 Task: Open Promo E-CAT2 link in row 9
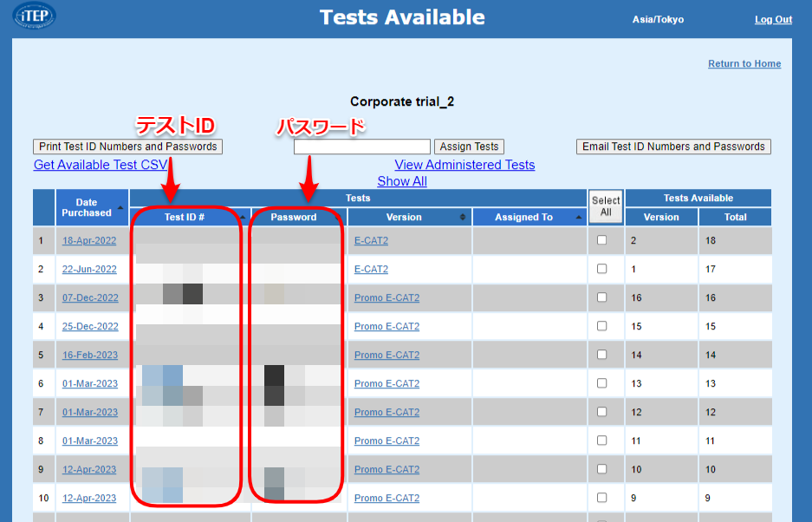(387, 469)
